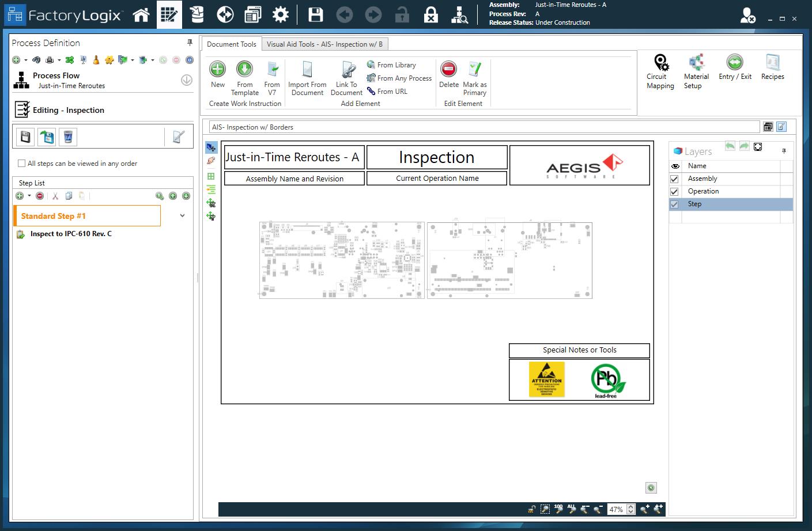Create work instruction From Template
Screen dimensions: 812x531
244,70
